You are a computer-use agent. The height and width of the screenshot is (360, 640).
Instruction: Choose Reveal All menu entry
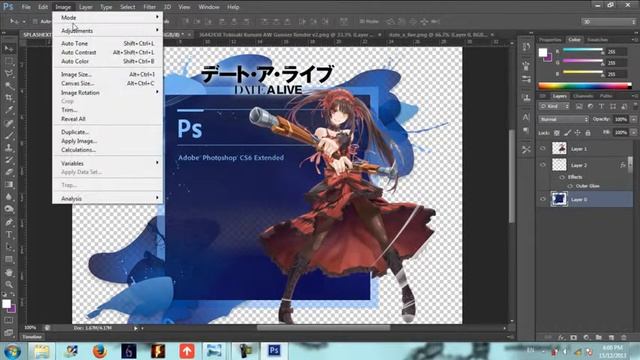point(108,119)
